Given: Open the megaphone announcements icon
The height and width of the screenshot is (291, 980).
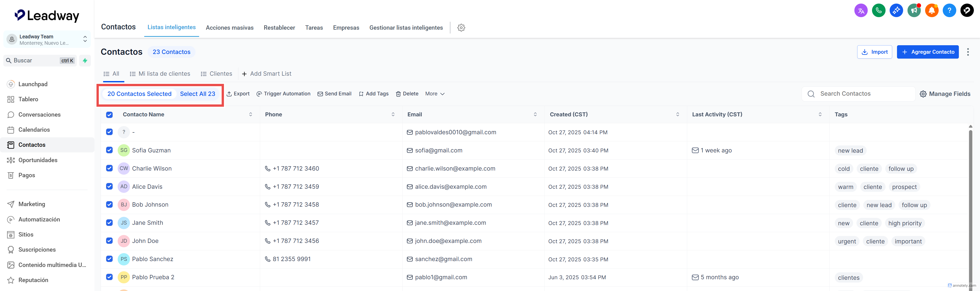Looking at the screenshot, I should click(914, 10).
